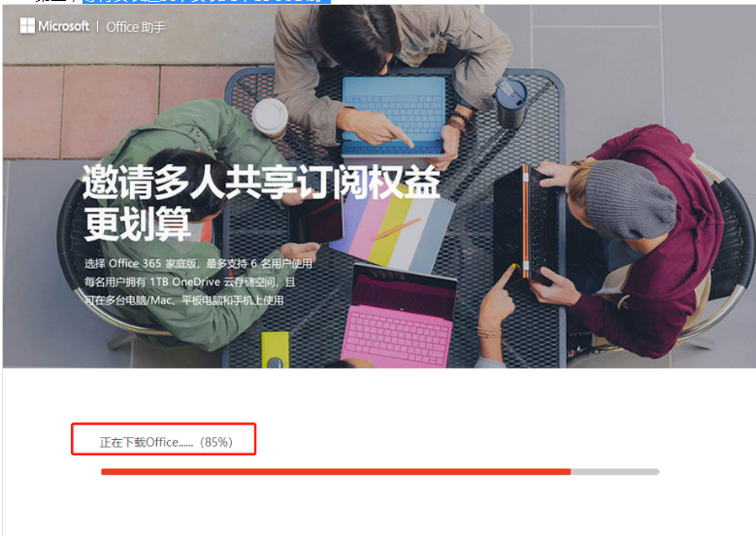The image size is (756, 536).
Task: Click the dark travel mug on the table
Action: 510,100
